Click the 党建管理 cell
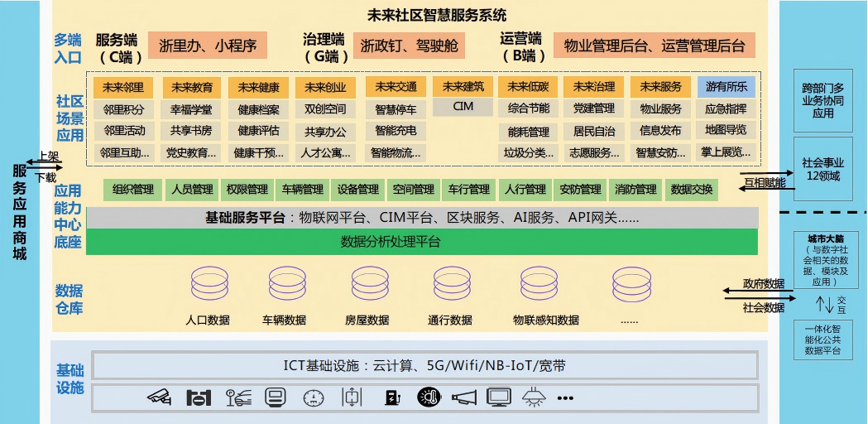Screen dimensions: 868x424 [x=593, y=109]
